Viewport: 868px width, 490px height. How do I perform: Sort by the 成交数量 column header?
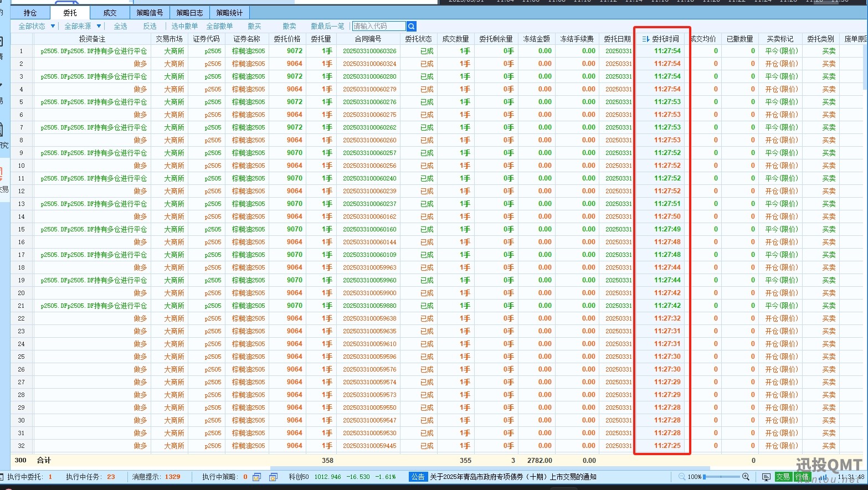click(x=455, y=39)
